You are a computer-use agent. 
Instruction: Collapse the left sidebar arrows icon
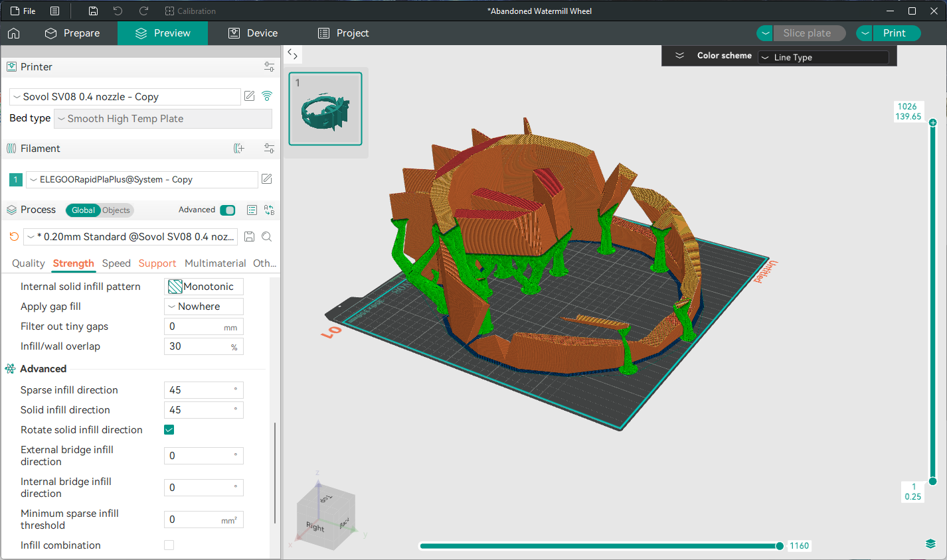(292, 54)
